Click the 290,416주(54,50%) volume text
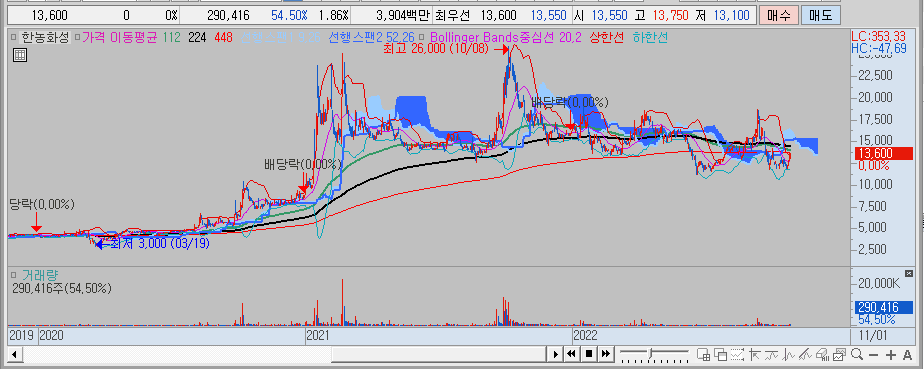924x369 pixels. pos(61,288)
